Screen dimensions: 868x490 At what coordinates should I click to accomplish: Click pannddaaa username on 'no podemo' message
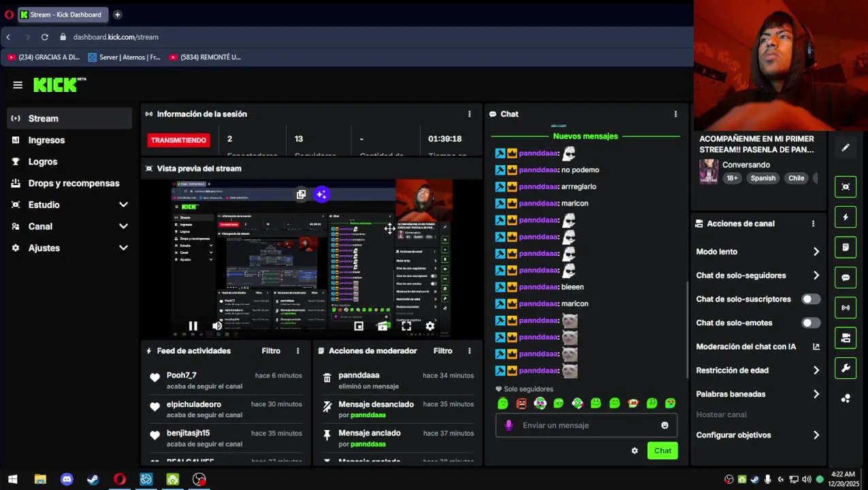[538, 170]
